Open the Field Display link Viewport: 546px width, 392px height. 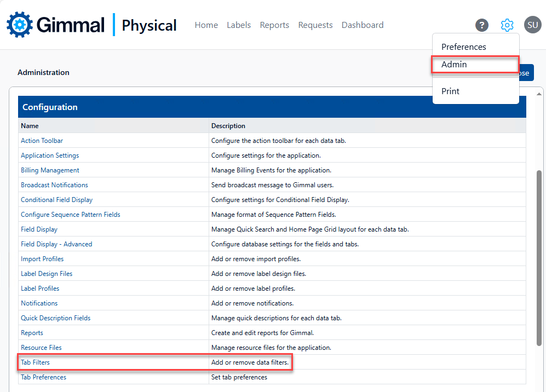[39, 229]
